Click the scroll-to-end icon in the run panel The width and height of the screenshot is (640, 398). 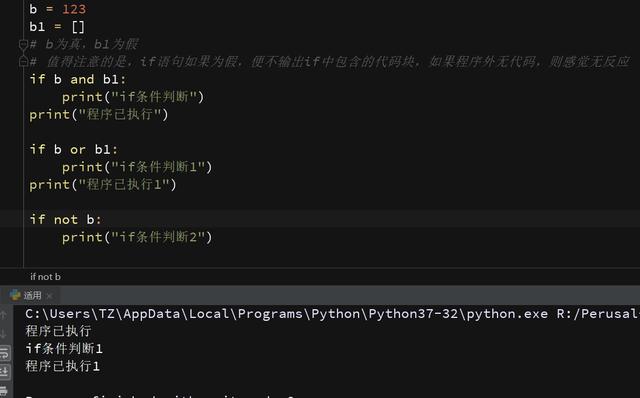(x=4, y=371)
